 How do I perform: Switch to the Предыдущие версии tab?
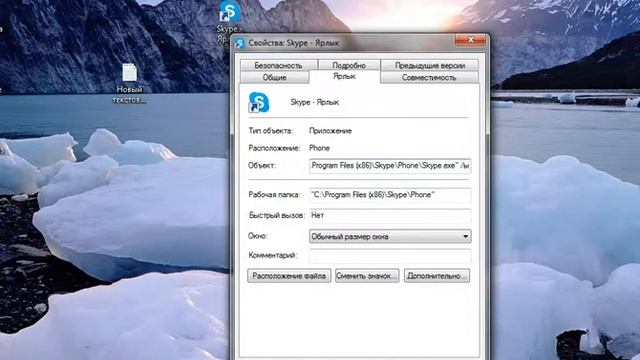429,65
